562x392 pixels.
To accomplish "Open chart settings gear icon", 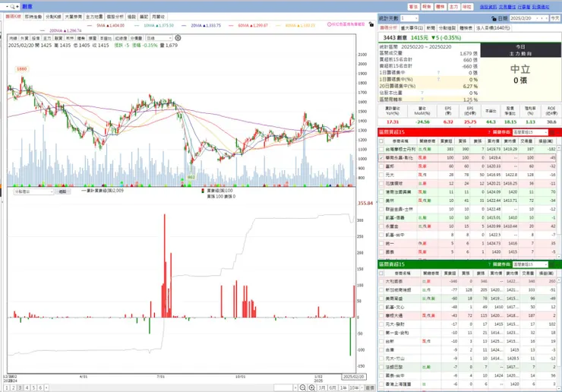I will (x=178, y=38).
